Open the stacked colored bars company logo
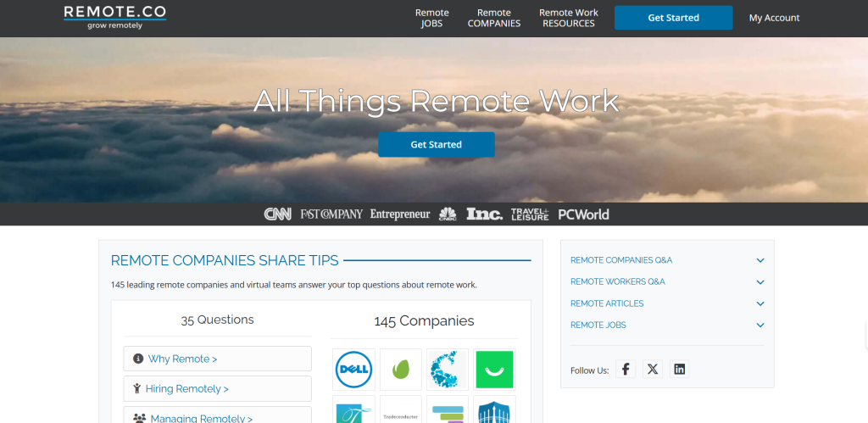The image size is (868, 423). (448, 409)
